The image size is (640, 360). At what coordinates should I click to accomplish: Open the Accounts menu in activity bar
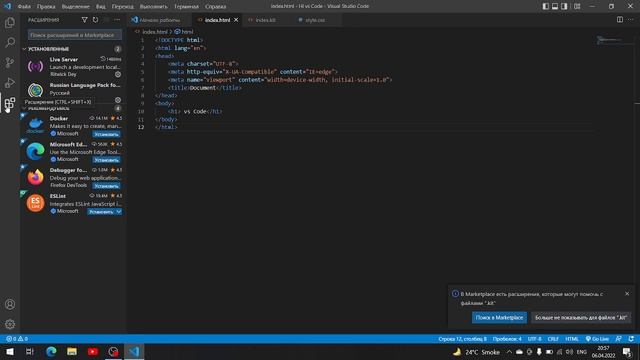[x=10, y=304]
